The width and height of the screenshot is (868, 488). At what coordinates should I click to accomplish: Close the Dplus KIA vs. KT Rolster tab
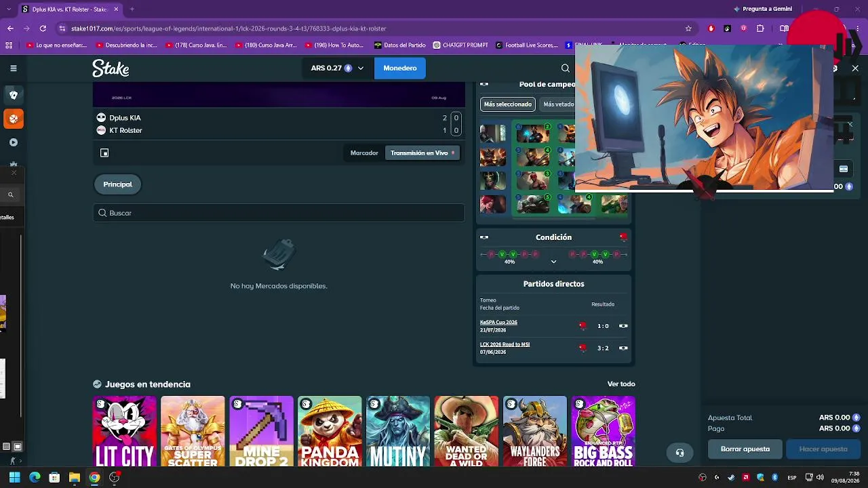click(117, 9)
